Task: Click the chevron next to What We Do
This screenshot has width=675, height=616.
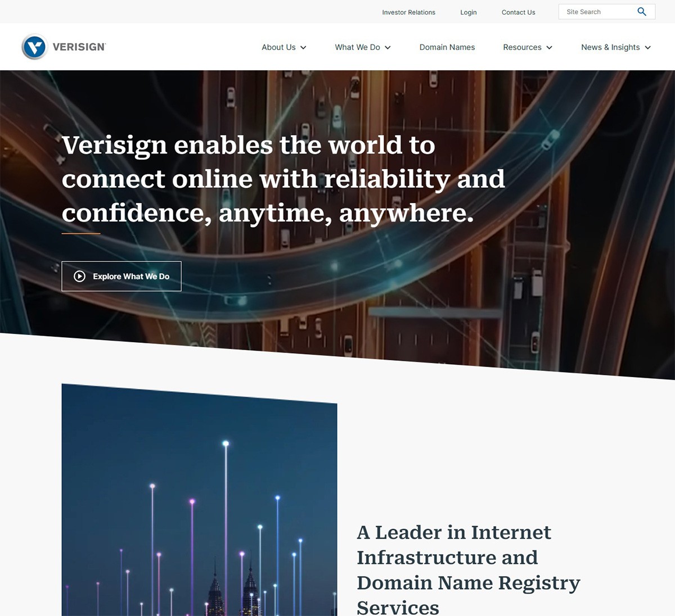Action: [387, 48]
